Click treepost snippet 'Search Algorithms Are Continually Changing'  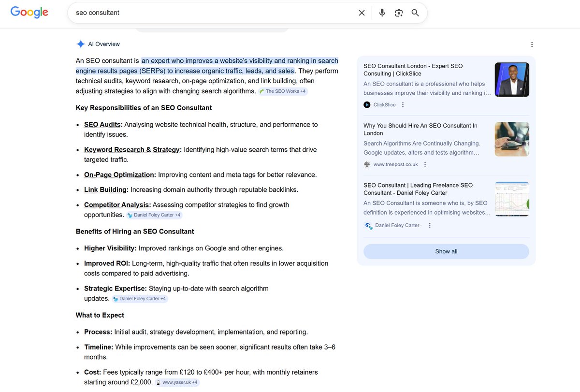(421, 148)
